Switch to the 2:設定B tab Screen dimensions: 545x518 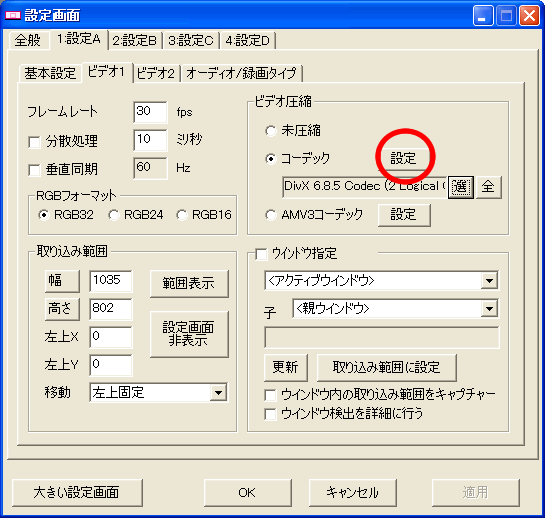(x=135, y=41)
